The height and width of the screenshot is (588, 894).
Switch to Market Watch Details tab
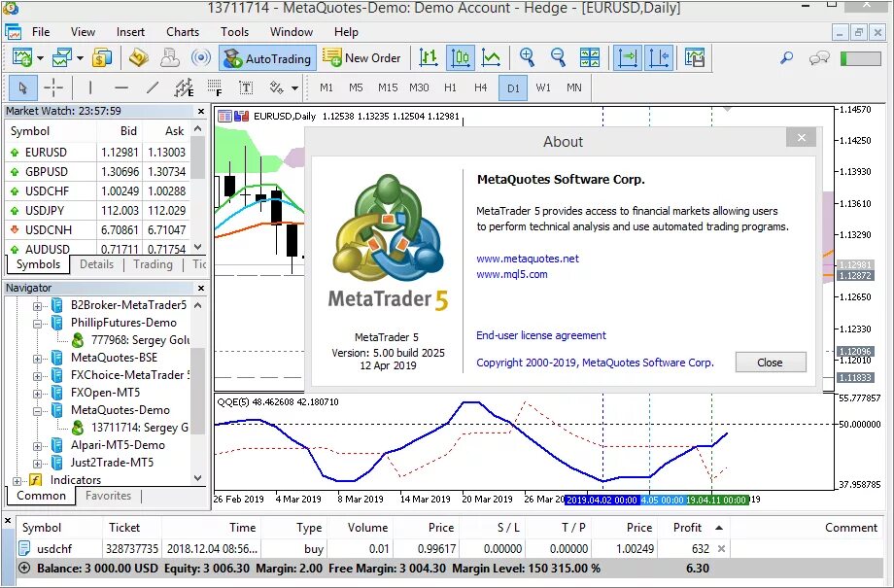coord(96,264)
